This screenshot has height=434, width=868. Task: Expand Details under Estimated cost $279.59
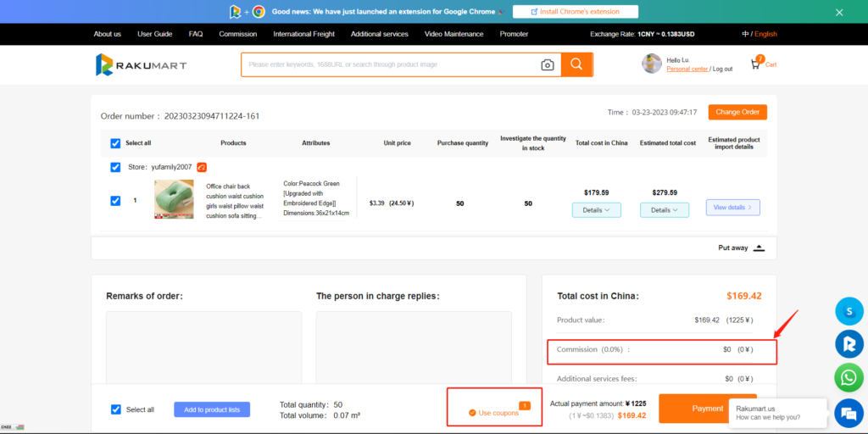tap(665, 210)
